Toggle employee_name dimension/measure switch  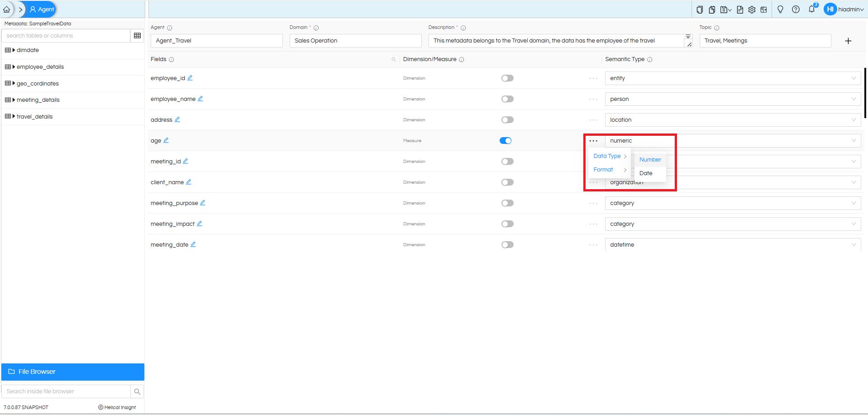[x=507, y=99]
